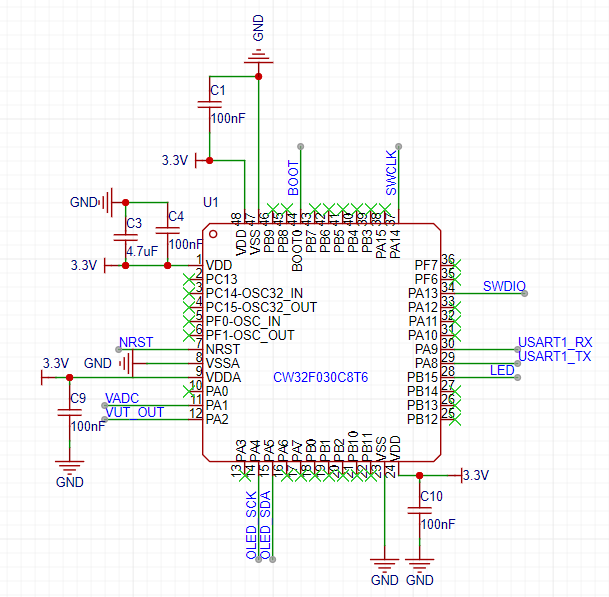Viewport: 609px width, 597px height.
Task: Click the no-connect X marker on PF7 pin
Action: point(455,266)
